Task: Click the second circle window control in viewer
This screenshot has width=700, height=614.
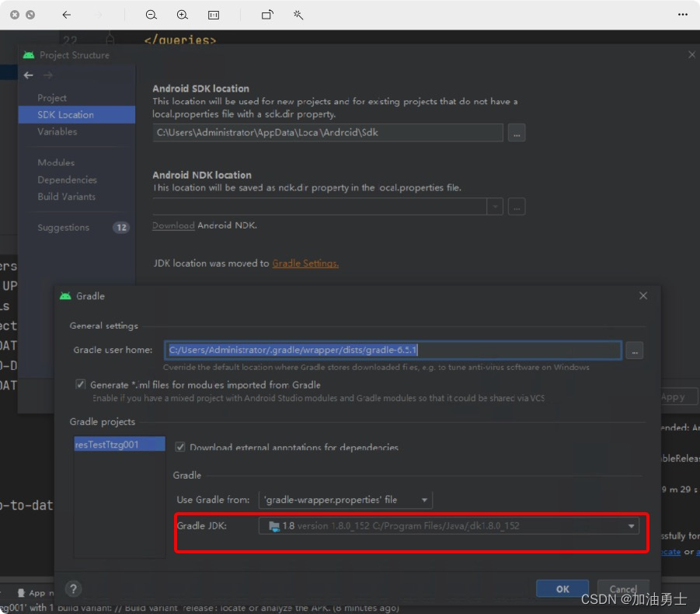Action: [30, 15]
